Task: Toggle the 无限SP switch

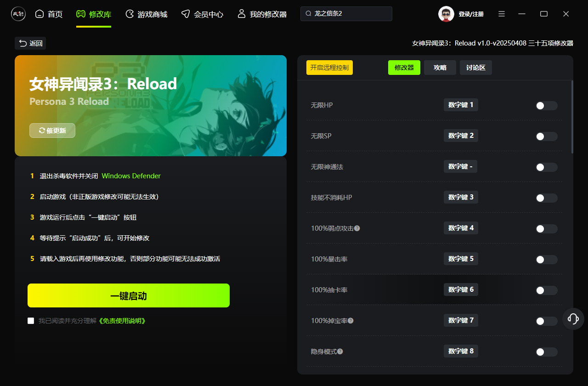Action: (547, 136)
